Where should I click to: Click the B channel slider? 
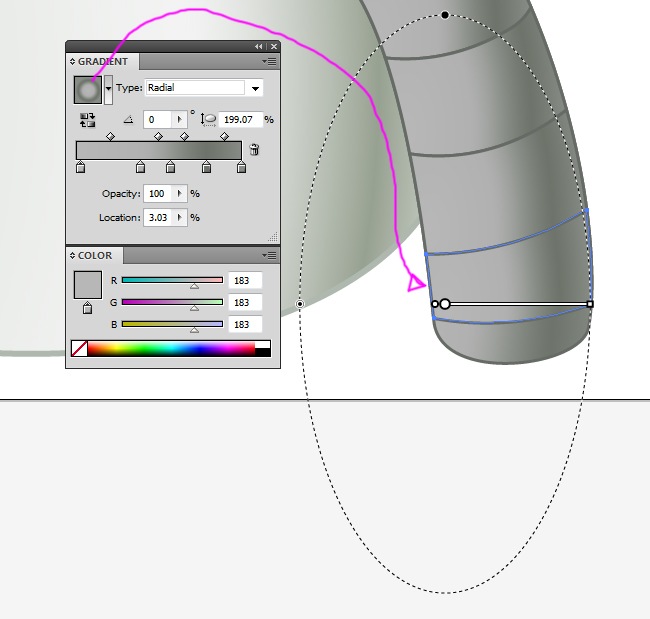(172, 324)
